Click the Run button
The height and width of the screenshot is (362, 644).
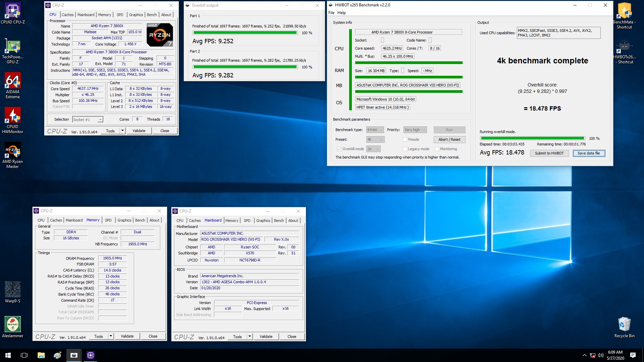tap(449, 130)
